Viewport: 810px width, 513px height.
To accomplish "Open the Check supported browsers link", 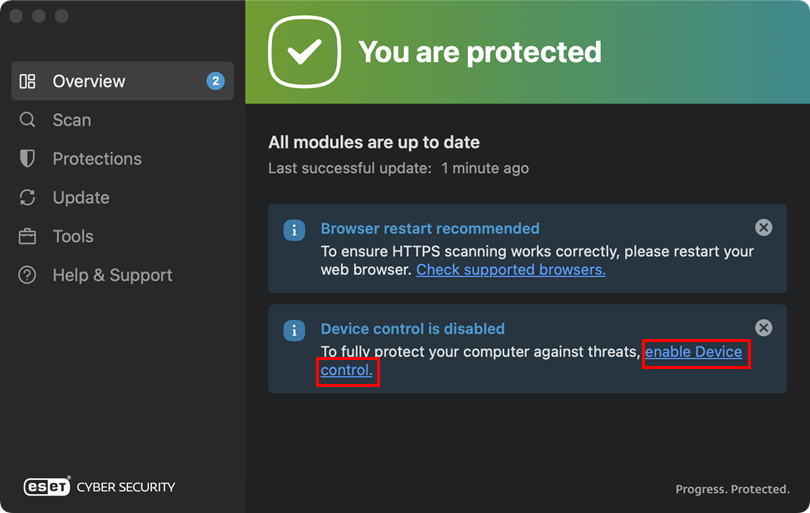I will tap(511, 270).
